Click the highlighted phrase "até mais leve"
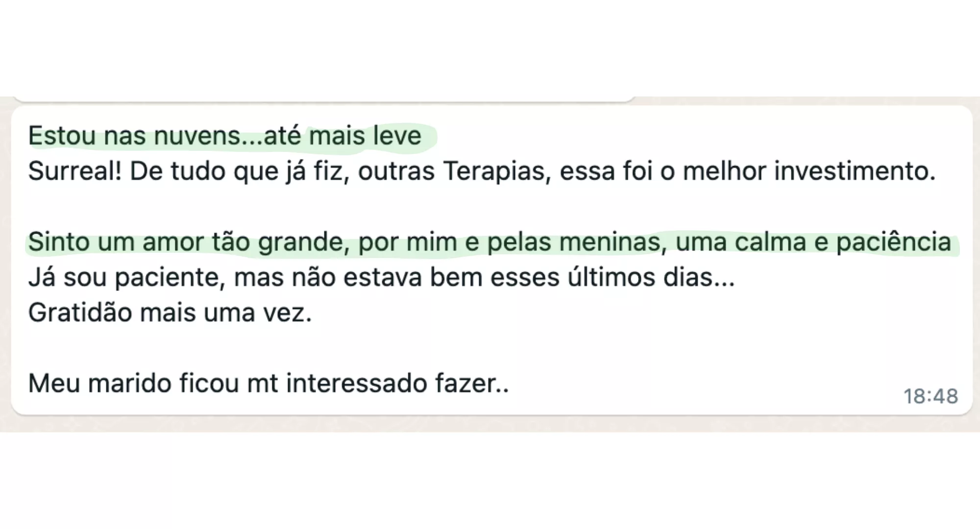This screenshot has width=980, height=529. click(342, 136)
